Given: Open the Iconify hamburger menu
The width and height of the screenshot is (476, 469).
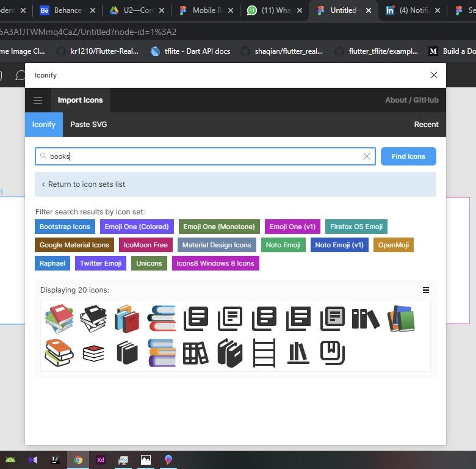Looking at the screenshot, I should [x=38, y=100].
